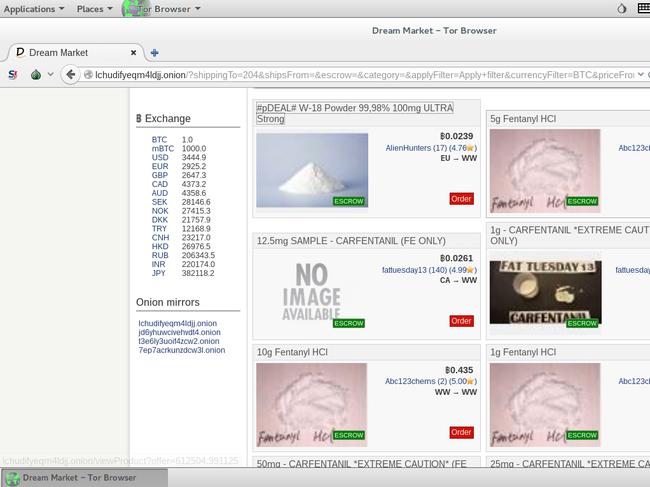
Task: Click the HKD currency link
Action: pyautogui.click(x=160, y=247)
